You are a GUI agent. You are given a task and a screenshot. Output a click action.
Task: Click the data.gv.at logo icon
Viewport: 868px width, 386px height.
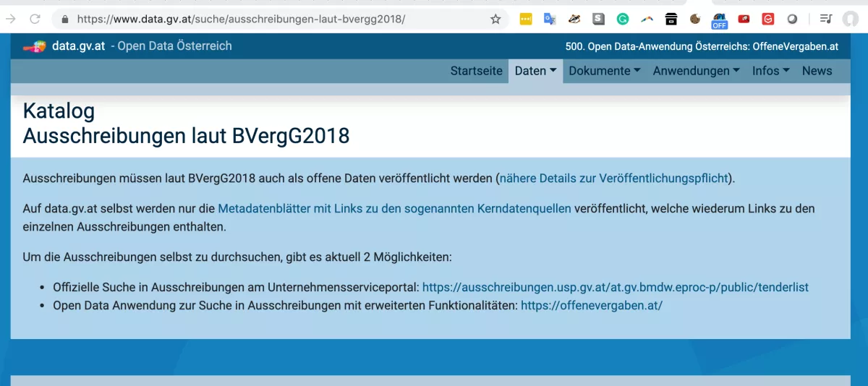[x=34, y=46]
